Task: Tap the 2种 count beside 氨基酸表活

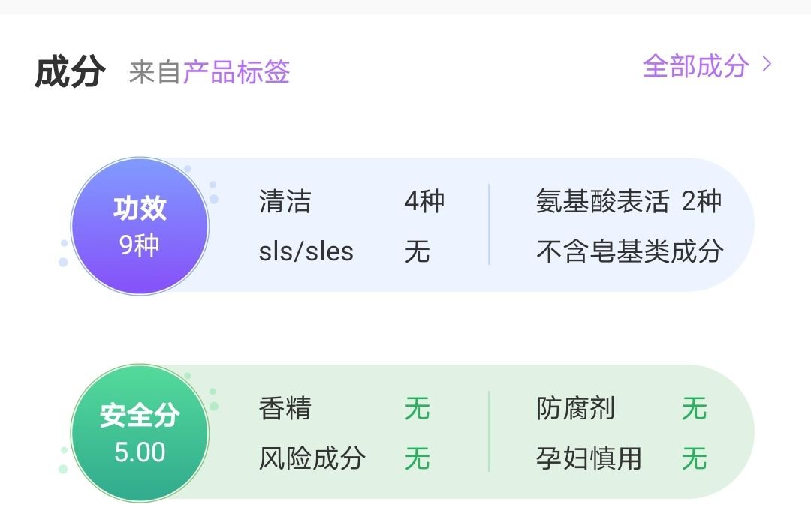Action: (701, 201)
